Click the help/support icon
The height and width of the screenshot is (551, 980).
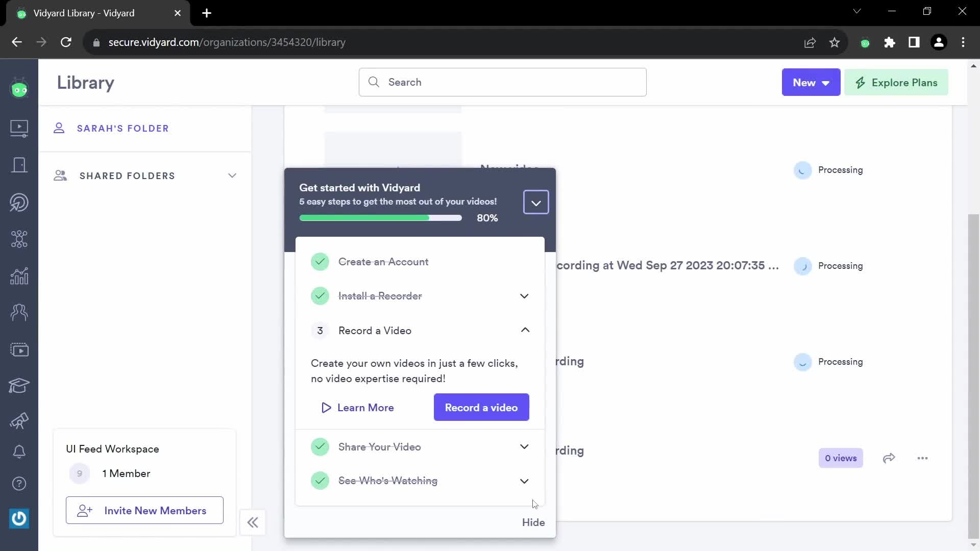19,484
